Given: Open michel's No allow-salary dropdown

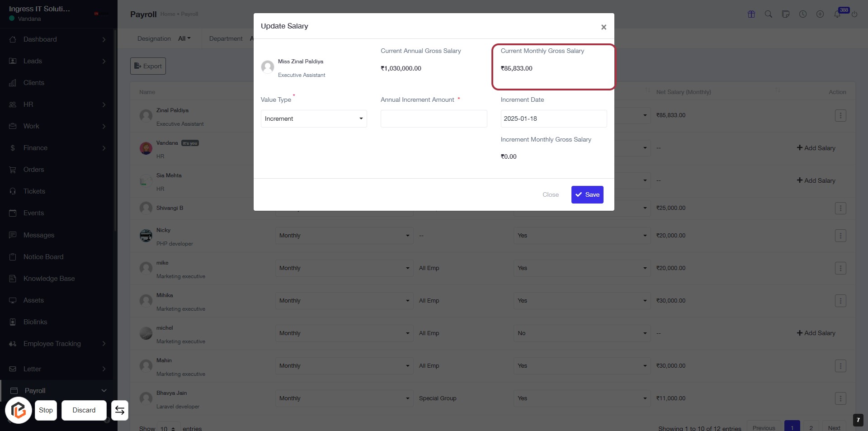Looking at the screenshot, I should click(582, 333).
